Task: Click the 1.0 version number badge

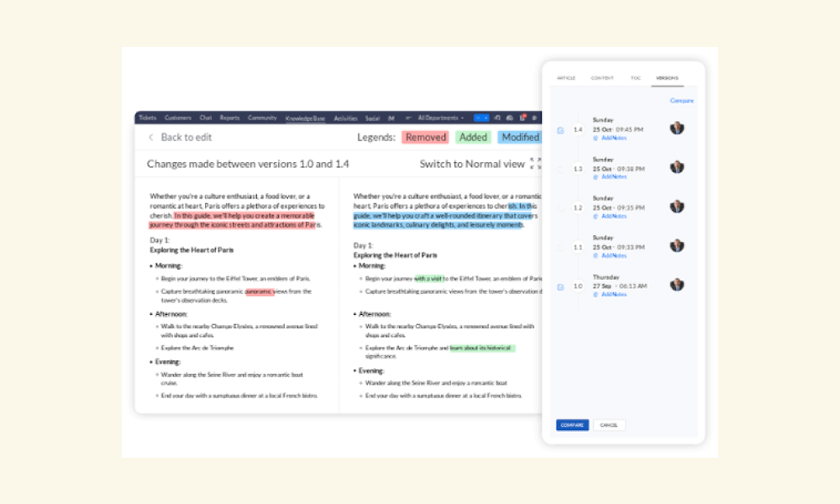Action: pos(578,286)
